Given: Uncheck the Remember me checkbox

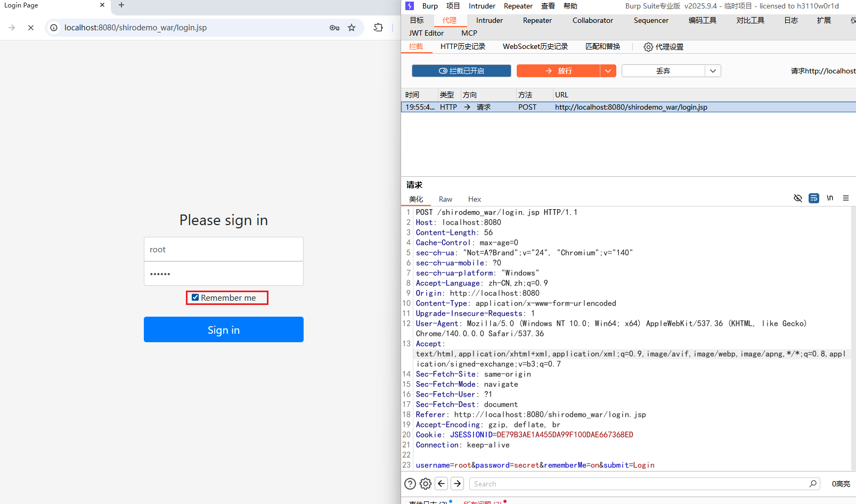Looking at the screenshot, I should [195, 298].
